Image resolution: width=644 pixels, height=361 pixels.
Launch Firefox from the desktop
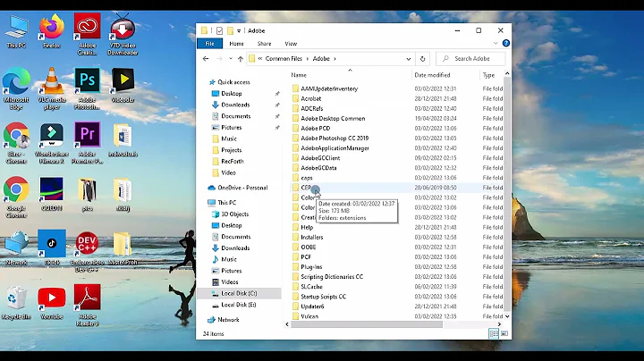coord(52,32)
